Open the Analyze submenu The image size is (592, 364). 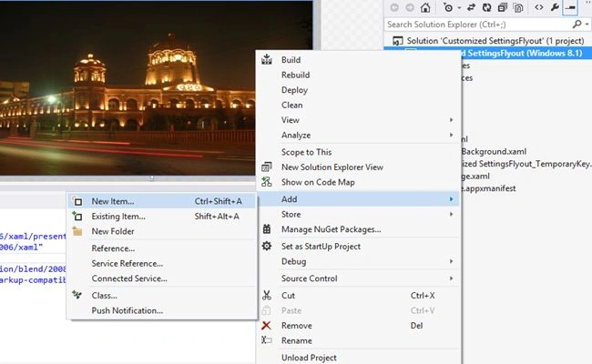[x=359, y=135]
